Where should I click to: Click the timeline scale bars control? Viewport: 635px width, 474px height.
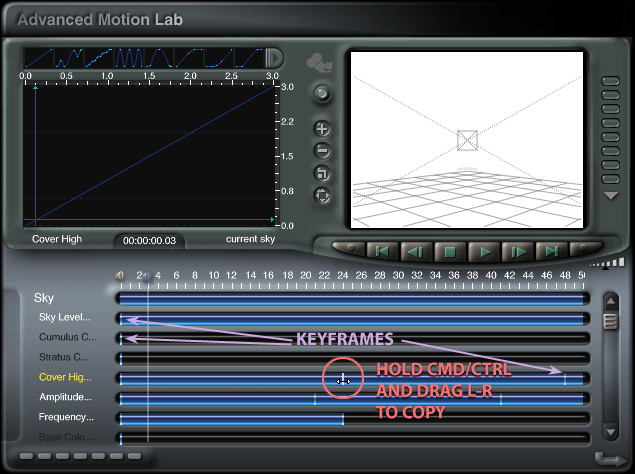(x=607, y=263)
